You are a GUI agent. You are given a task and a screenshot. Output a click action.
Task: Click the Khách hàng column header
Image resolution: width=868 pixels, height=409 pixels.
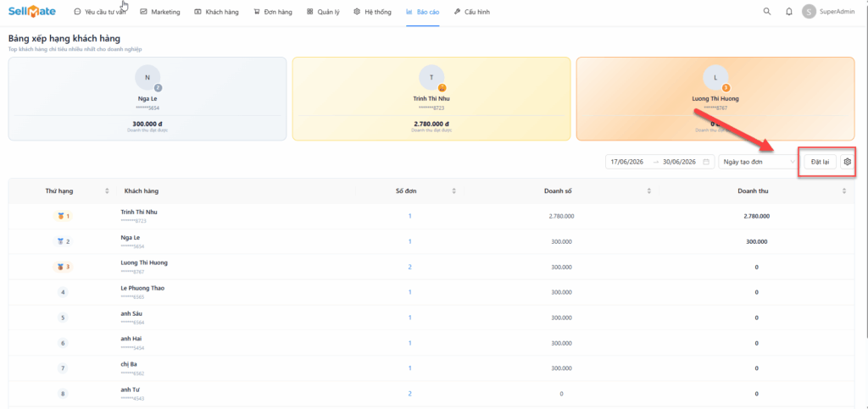click(142, 191)
